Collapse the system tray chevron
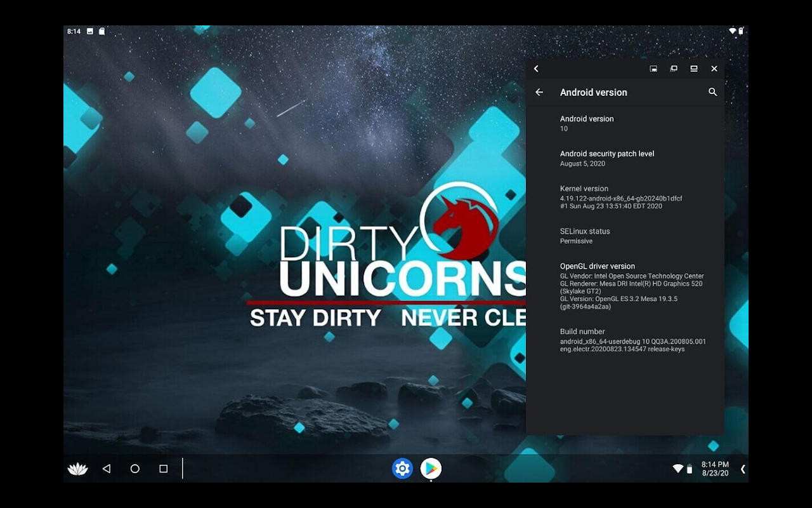The height and width of the screenshot is (508, 812). (x=742, y=469)
